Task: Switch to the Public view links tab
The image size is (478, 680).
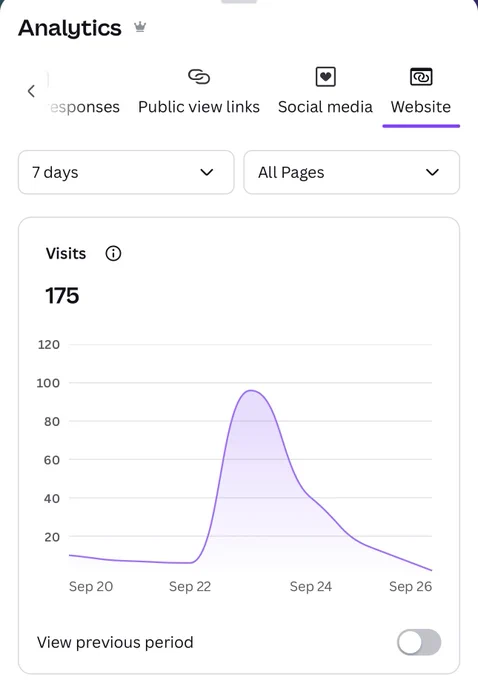Action: click(x=199, y=107)
